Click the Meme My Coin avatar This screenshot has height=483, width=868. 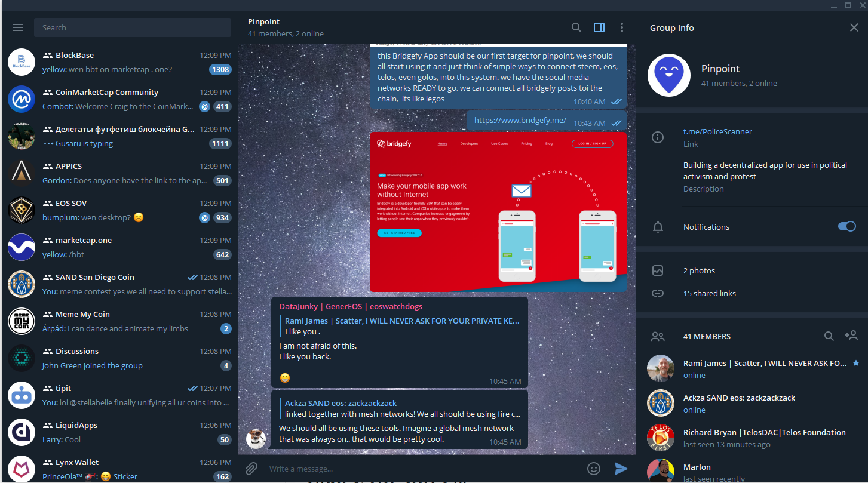[x=22, y=321]
